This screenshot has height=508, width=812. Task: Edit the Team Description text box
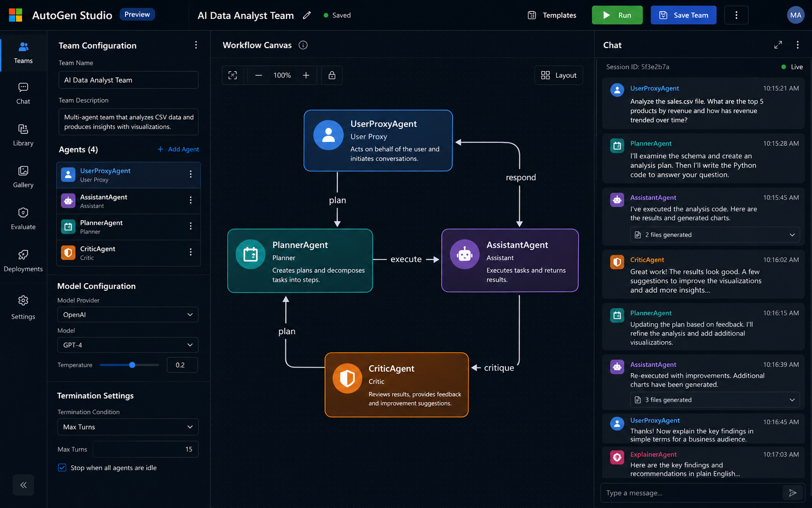click(128, 122)
